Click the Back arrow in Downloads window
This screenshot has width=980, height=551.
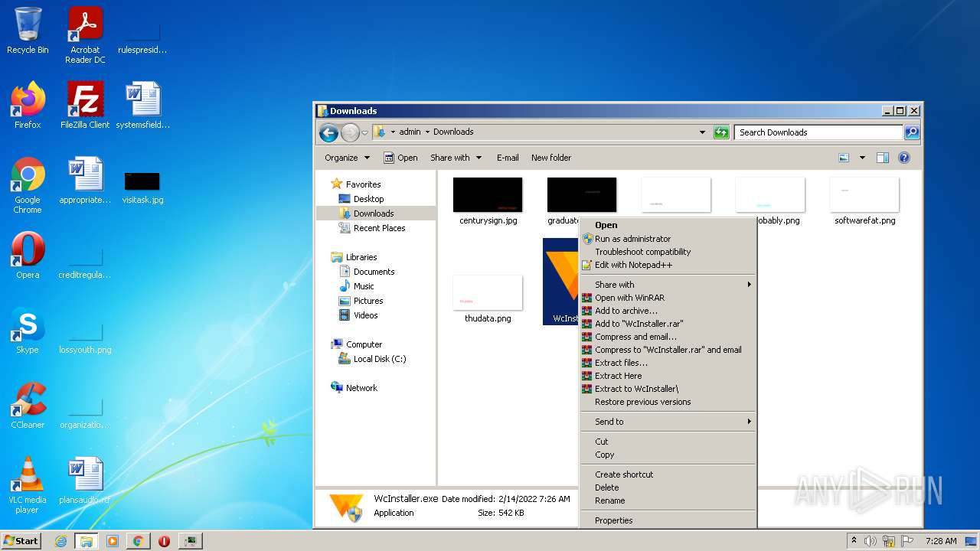tap(328, 132)
